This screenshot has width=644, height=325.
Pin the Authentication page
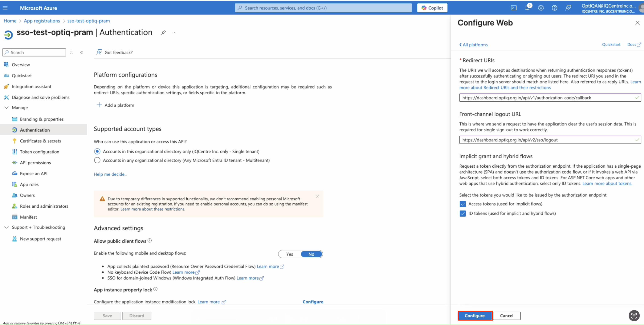(163, 32)
